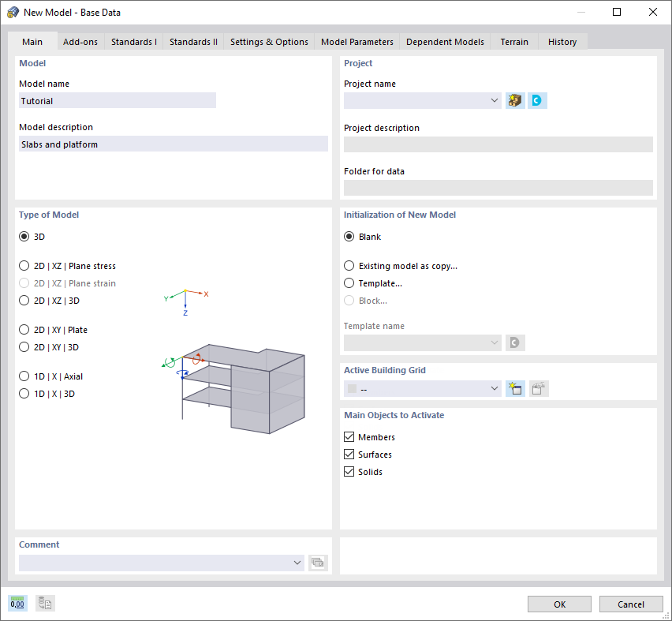The height and width of the screenshot is (621, 672).
Task: Click the Model name field showing Tutorial
Action: (117, 100)
